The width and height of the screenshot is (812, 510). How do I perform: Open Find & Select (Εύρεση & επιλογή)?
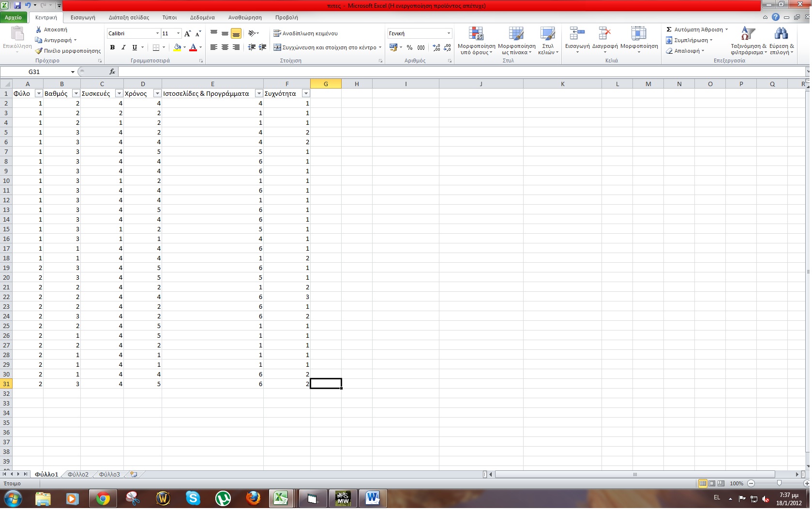click(x=782, y=41)
